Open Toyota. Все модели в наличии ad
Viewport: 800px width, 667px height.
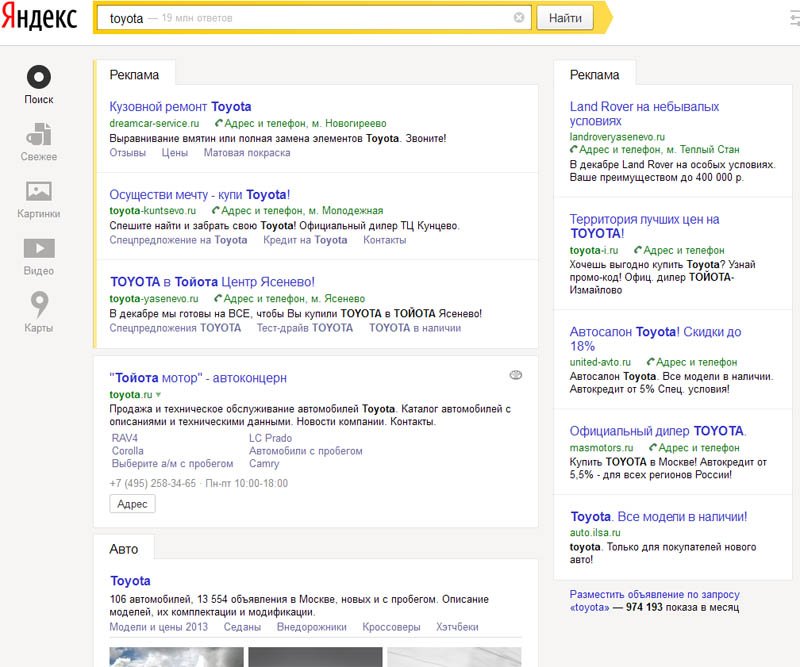click(659, 516)
